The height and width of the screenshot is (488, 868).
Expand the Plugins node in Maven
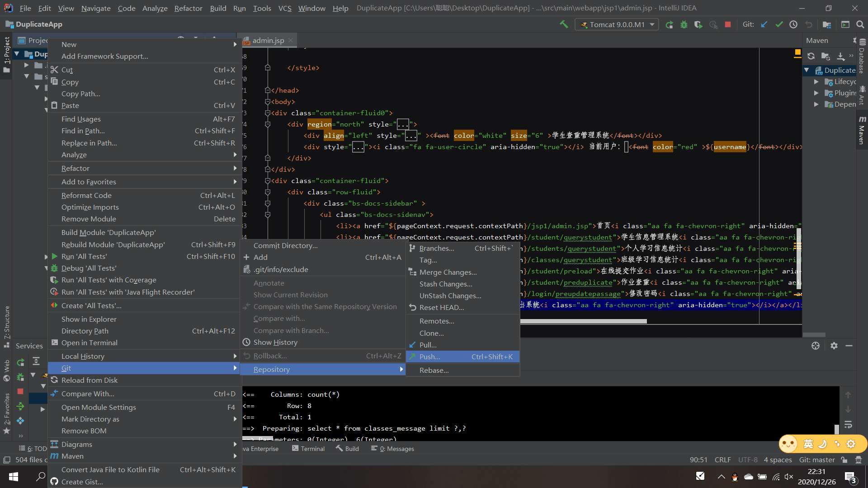pos(816,93)
